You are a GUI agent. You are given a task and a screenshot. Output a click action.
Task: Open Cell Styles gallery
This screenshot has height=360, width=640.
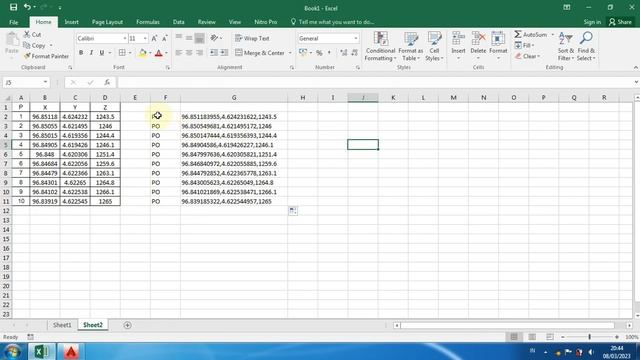pyautogui.click(x=434, y=46)
